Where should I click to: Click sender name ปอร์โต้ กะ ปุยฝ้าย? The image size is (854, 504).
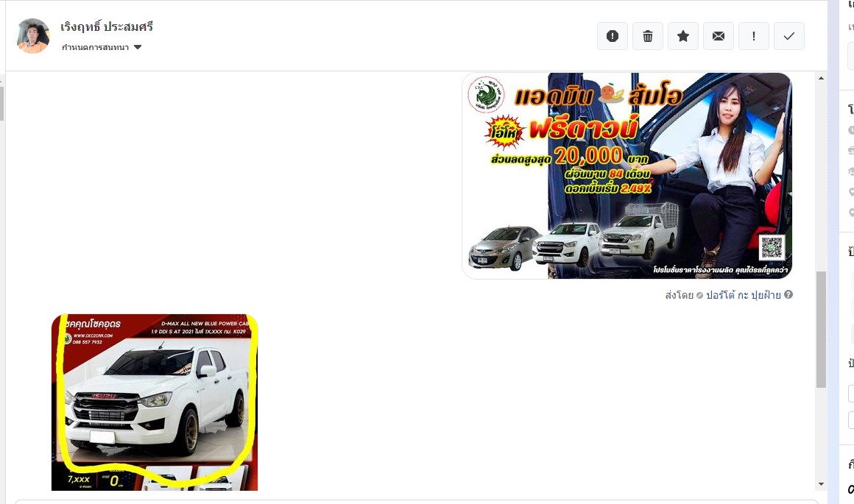pyautogui.click(x=744, y=295)
